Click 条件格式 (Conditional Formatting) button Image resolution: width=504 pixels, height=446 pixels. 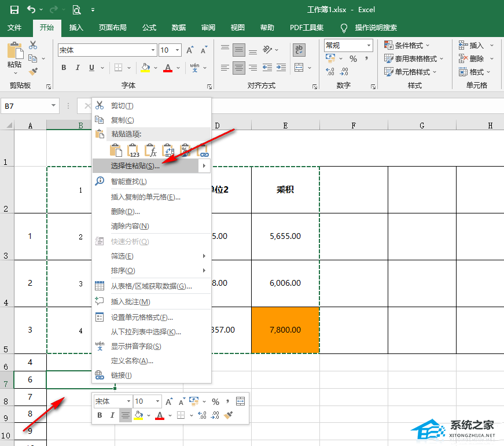point(408,45)
